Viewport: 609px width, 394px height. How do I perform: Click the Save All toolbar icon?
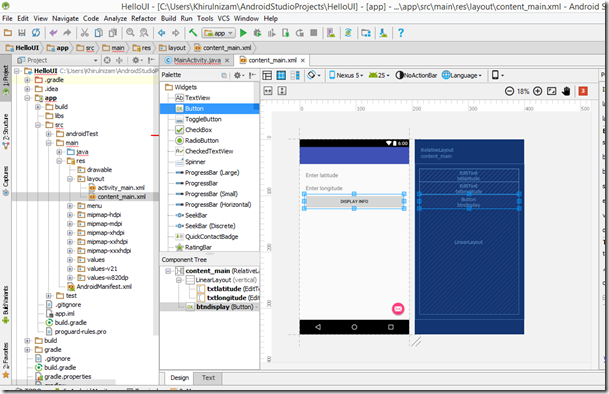click(x=22, y=33)
